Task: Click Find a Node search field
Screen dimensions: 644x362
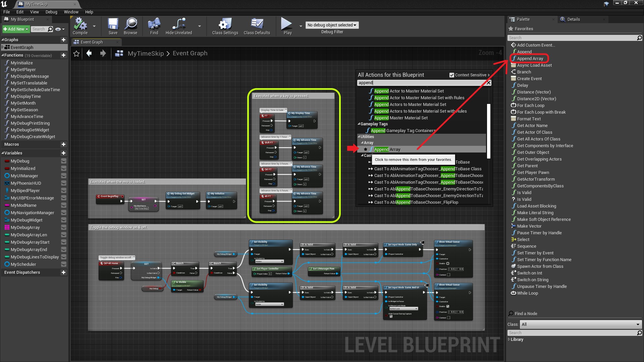Action: pos(572,333)
